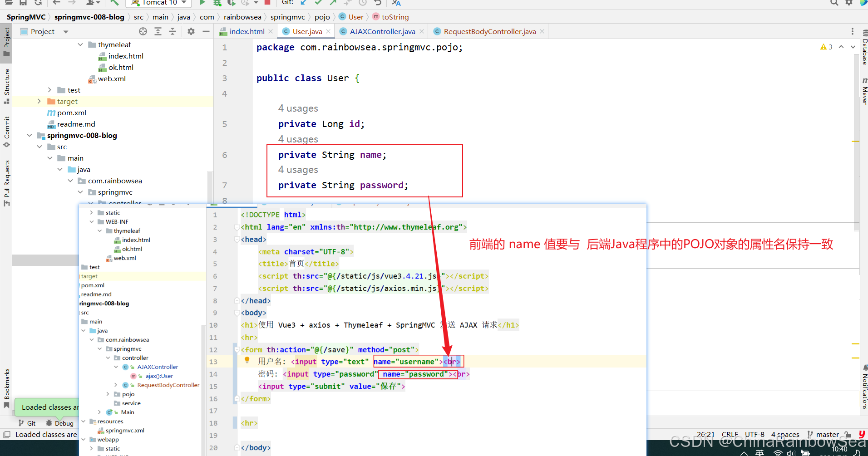This screenshot has height=456, width=868.
Task: Stop the running process (red square)
Action: point(267,3)
